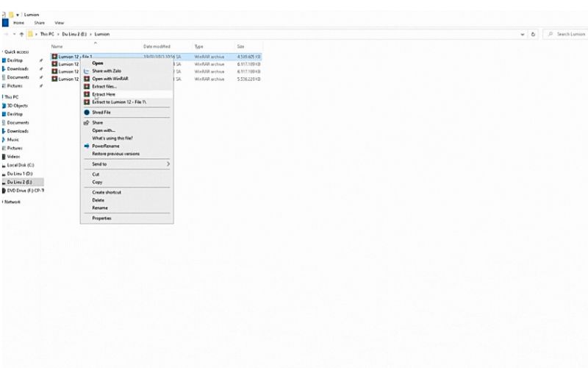
Task: Click chevron after This PC breadcrumb
Action: click(x=59, y=34)
